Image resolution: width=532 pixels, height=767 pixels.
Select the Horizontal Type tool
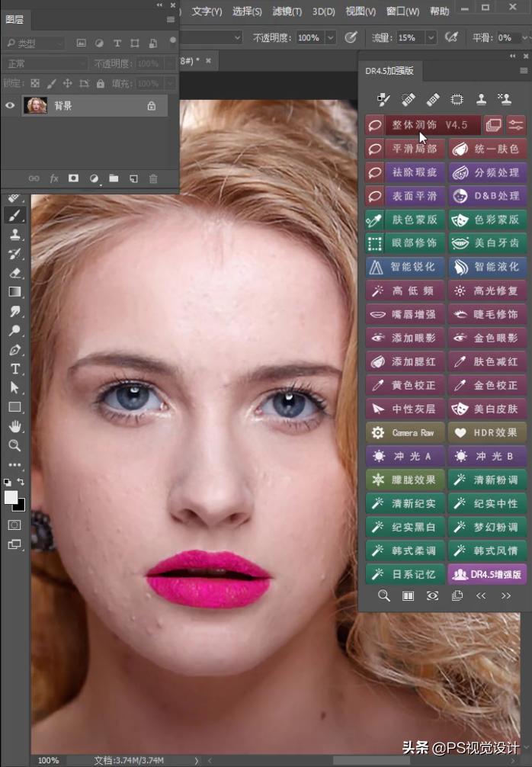click(x=14, y=369)
